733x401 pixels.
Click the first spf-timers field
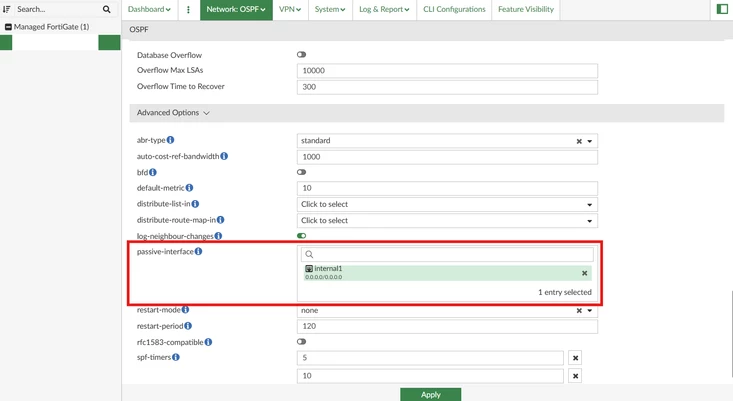coord(430,358)
